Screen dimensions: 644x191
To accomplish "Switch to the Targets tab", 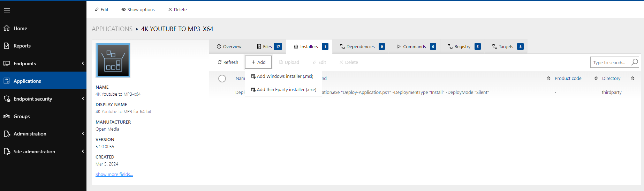I will 506,46.
